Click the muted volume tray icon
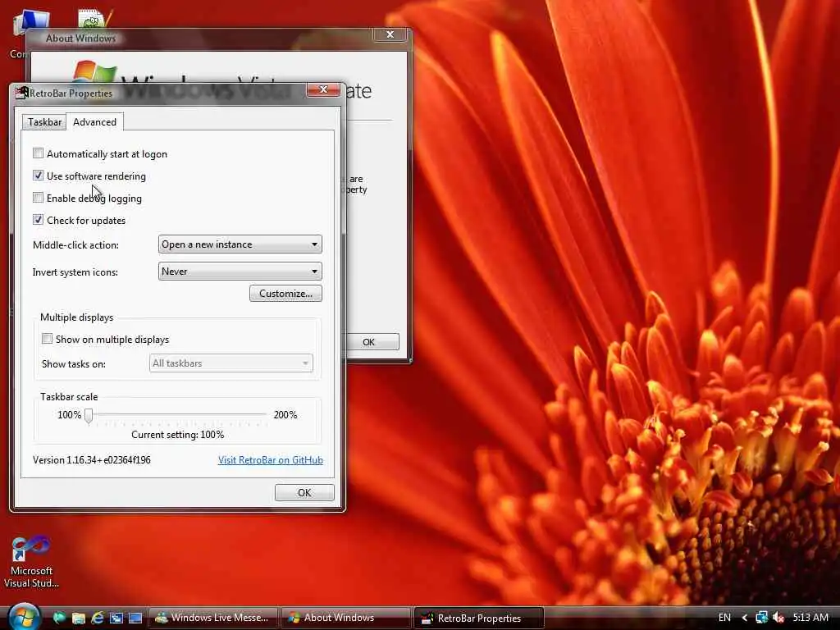840x630 pixels. (x=778, y=618)
